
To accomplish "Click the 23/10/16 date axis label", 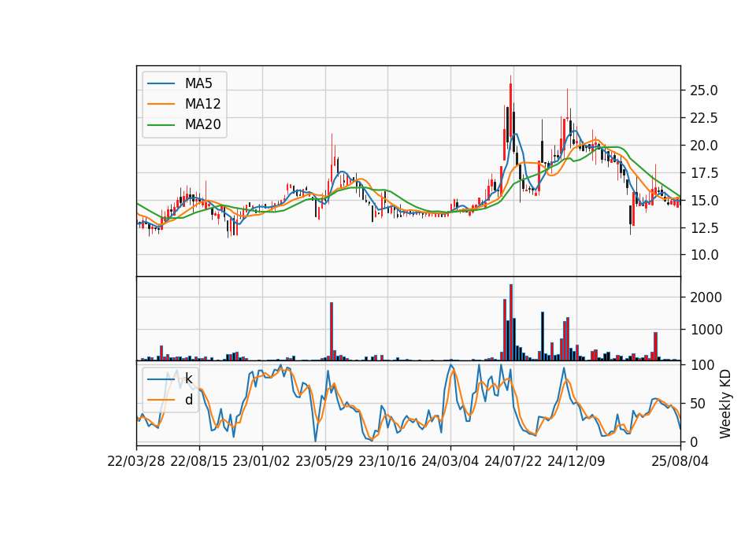I will click(387, 461).
